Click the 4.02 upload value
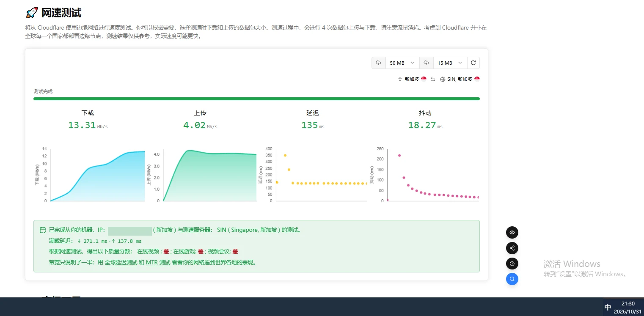 point(194,125)
